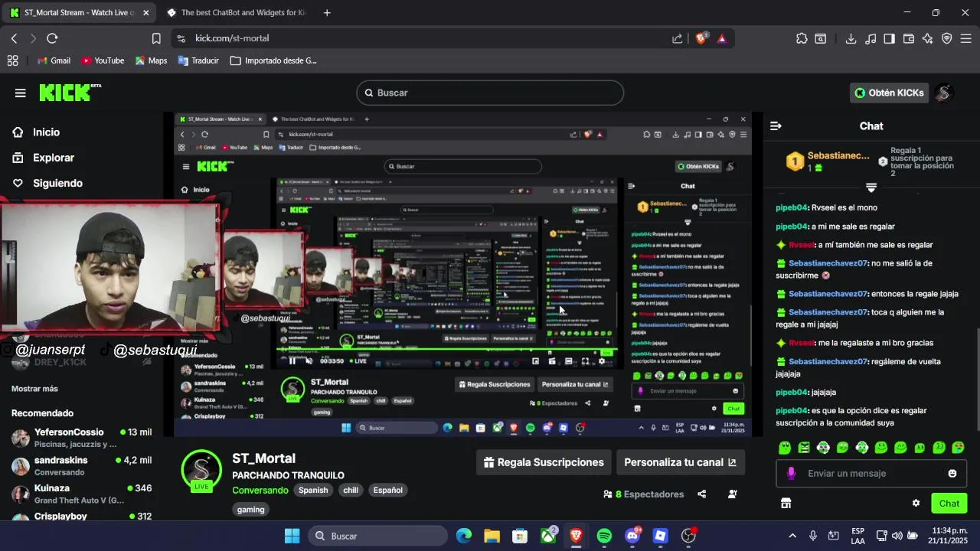Open Traducir bookmark
The width and height of the screenshot is (980, 551).
coord(198,60)
